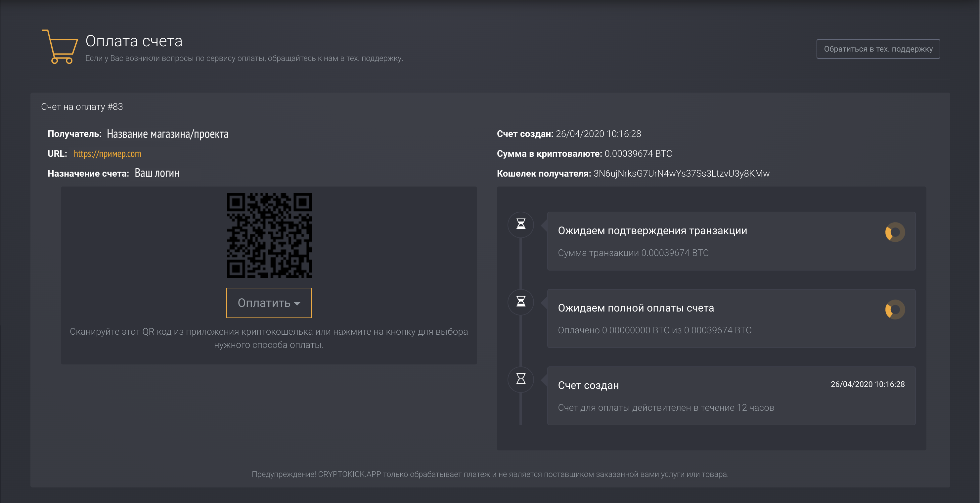Viewport: 980px width, 503px height.
Task: Click the crypto amount '0.00039674 BTC' value
Action: pos(638,153)
